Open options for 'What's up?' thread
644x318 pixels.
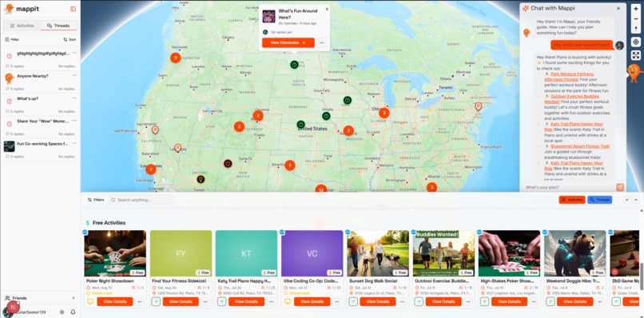point(74,97)
